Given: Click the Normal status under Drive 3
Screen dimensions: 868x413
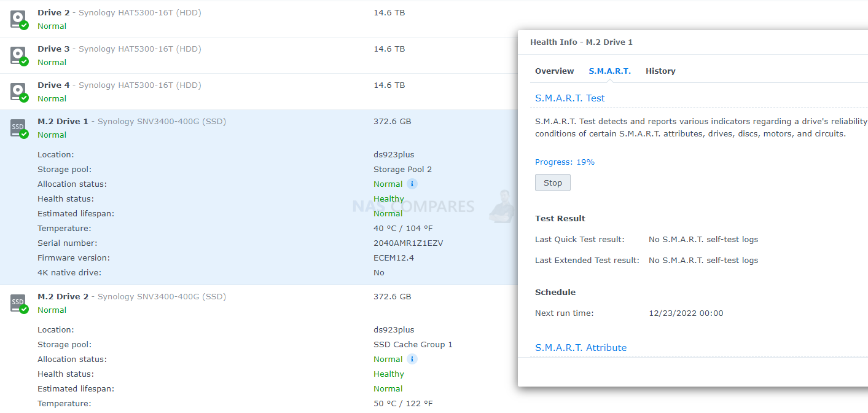Looking at the screenshot, I should (52, 63).
